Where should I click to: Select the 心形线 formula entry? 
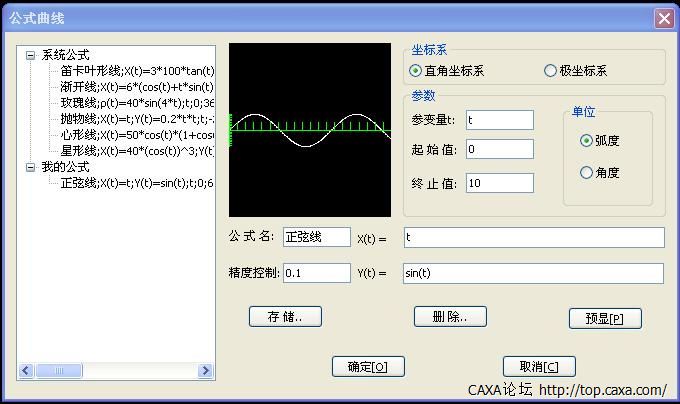tap(137, 135)
